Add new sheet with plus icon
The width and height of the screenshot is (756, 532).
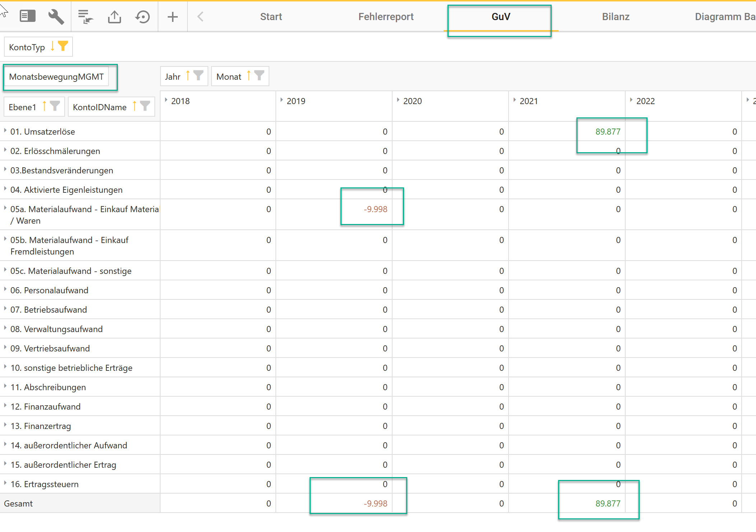click(x=173, y=17)
